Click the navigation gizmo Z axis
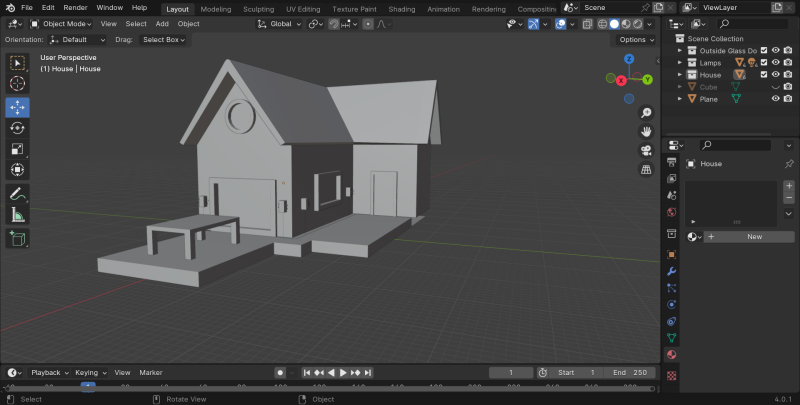Viewport: 800px width, 405px height. tap(630, 59)
